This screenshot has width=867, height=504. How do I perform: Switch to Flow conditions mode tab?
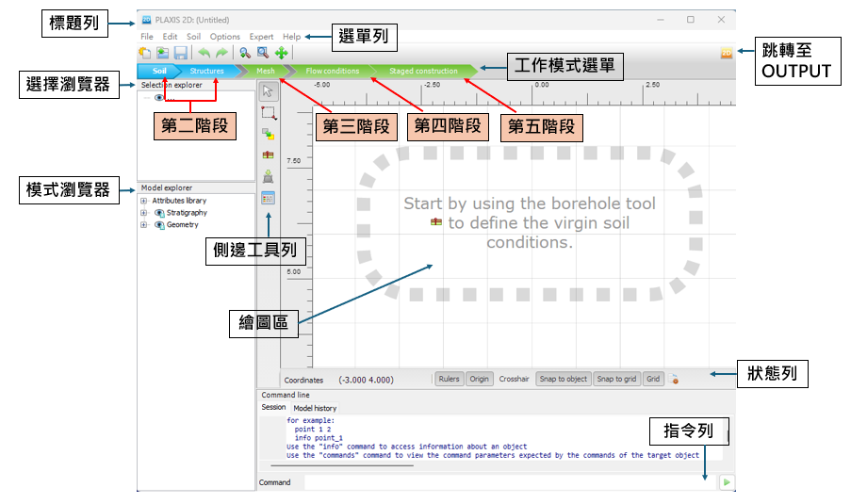(x=333, y=71)
